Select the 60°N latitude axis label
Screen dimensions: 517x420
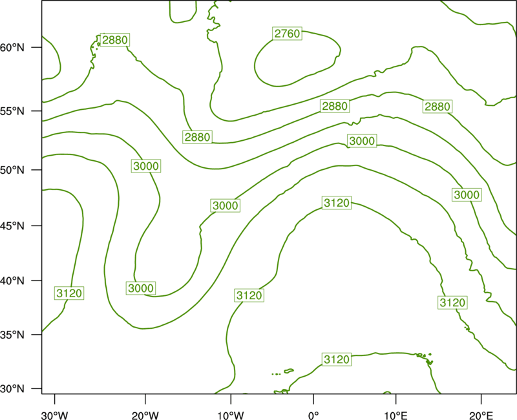point(12,47)
